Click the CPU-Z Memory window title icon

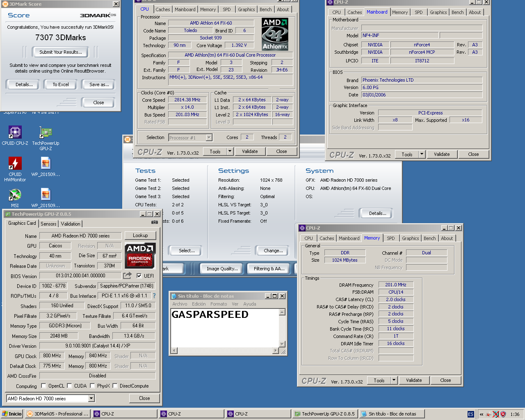click(x=302, y=228)
